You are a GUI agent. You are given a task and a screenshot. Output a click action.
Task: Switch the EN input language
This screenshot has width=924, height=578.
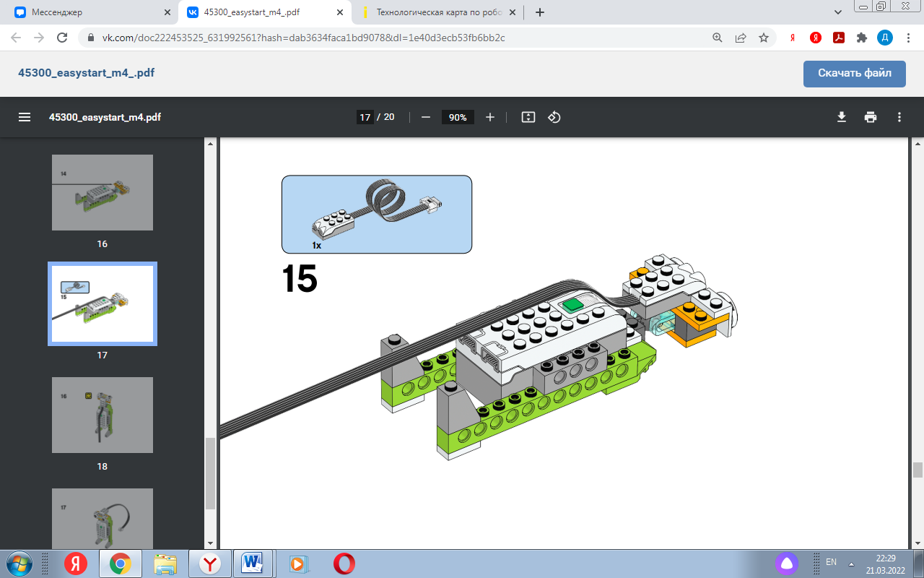pos(831,562)
